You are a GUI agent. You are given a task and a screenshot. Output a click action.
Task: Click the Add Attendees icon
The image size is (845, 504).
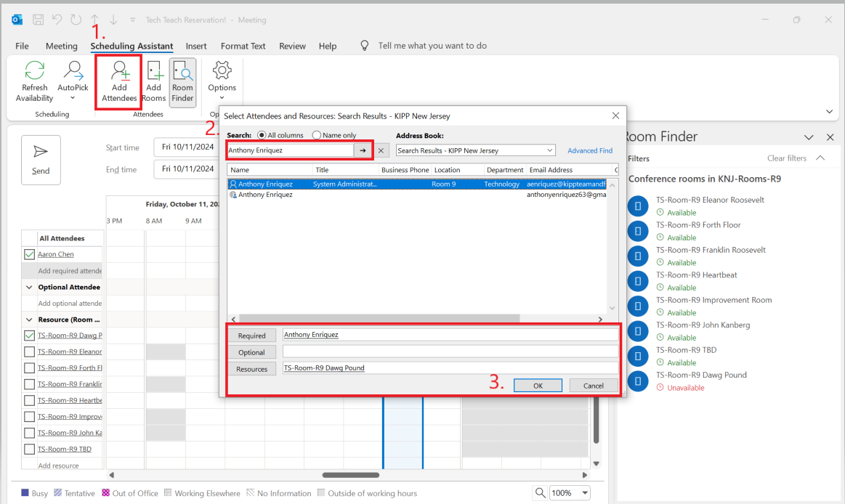pyautogui.click(x=119, y=71)
